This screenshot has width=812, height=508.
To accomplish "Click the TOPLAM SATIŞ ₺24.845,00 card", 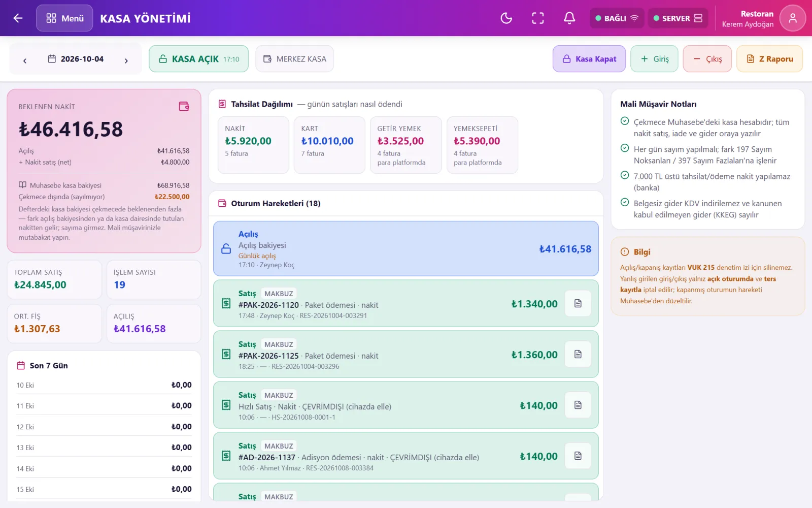I will coord(54,279).
